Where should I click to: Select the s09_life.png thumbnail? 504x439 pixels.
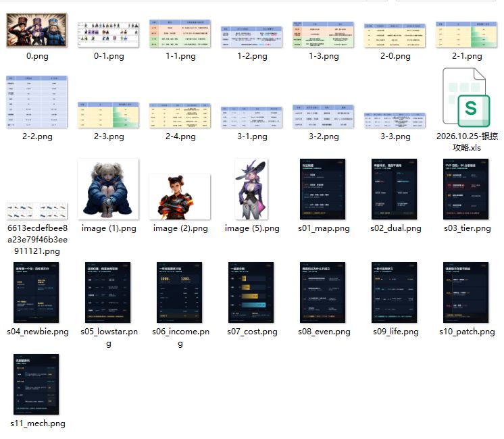click(x=395, y=292)
